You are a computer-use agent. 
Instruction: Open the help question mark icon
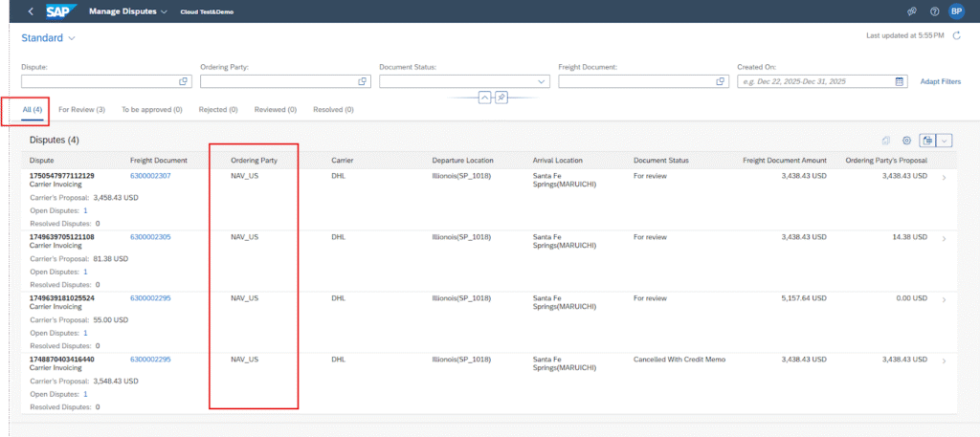934,11
